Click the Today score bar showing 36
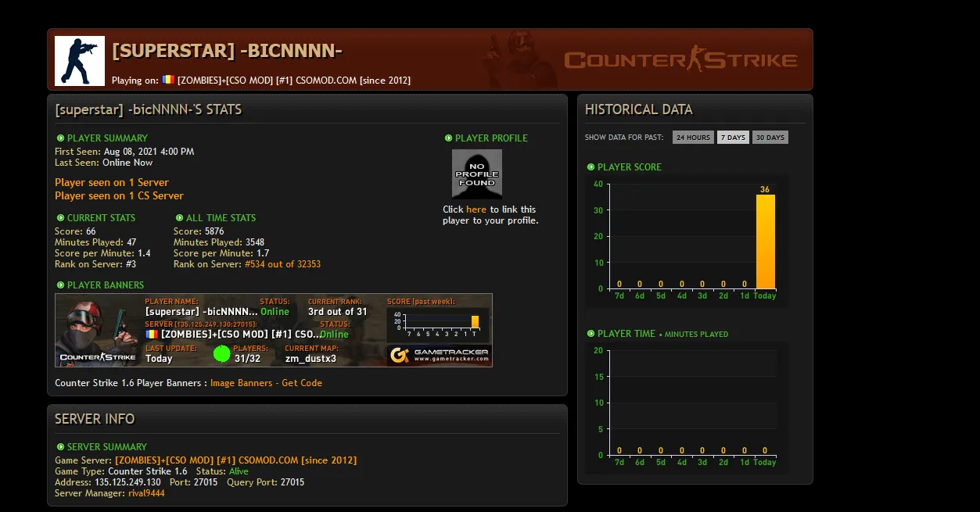The height and width of the screenshot is (512, 980). click(x=765, y=242)
